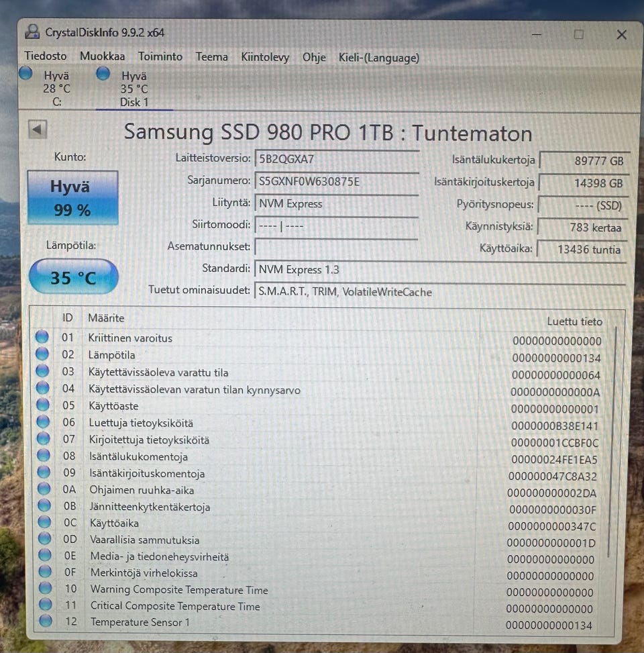Open the Tiedosto menu

(x=45, y=56)
